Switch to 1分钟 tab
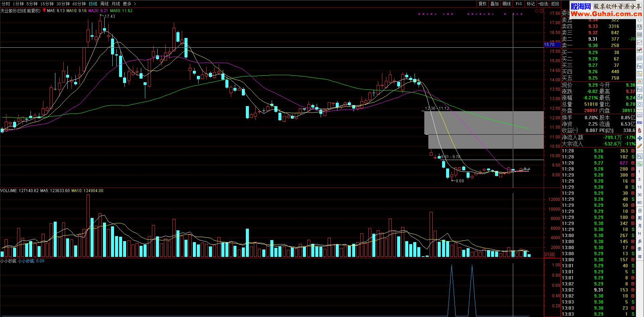The height and width of the screenshot is (317, 644). (x=18, y=4)
